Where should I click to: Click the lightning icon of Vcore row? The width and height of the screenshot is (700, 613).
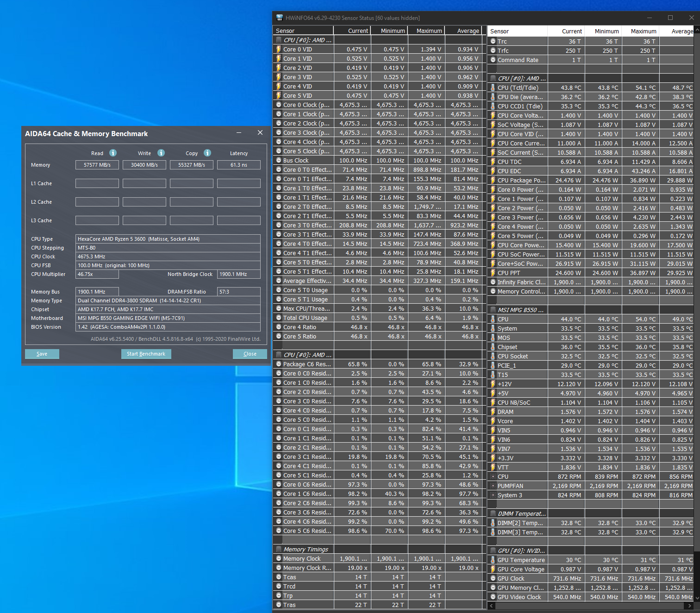(493, 421)
